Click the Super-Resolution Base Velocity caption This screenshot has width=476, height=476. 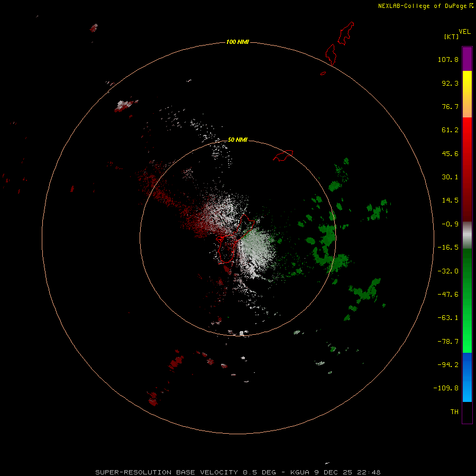(237, 472)
